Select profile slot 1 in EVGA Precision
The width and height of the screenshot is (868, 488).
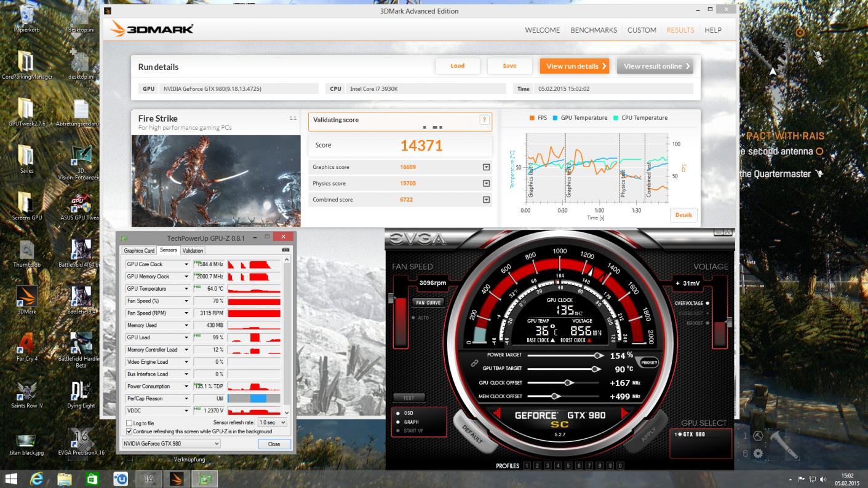tap(527, 466)
